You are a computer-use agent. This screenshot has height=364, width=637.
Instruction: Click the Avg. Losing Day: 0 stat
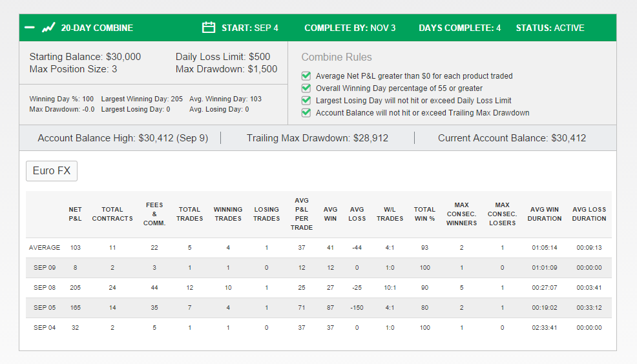point(219,109)
